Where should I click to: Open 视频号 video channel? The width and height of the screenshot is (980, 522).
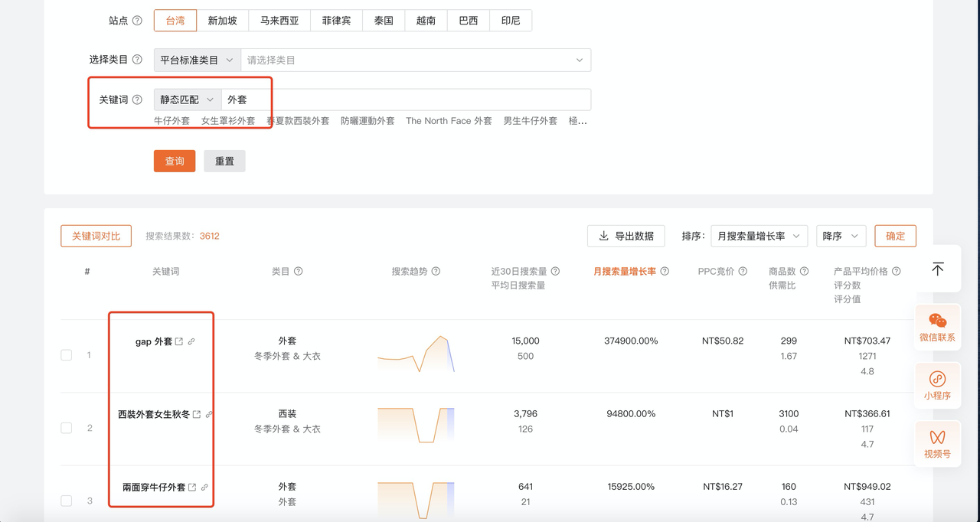[938, 444]
